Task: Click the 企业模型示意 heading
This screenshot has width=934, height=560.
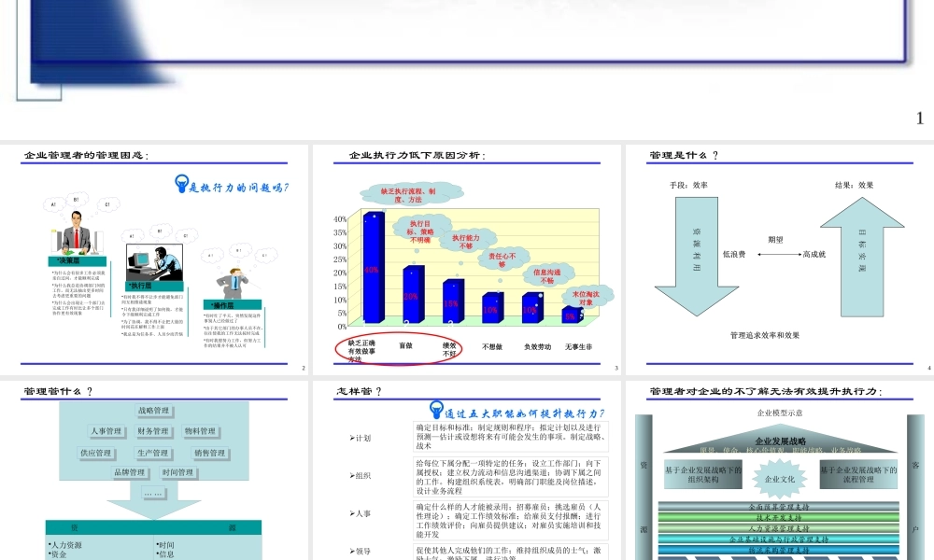Action: 780,413
